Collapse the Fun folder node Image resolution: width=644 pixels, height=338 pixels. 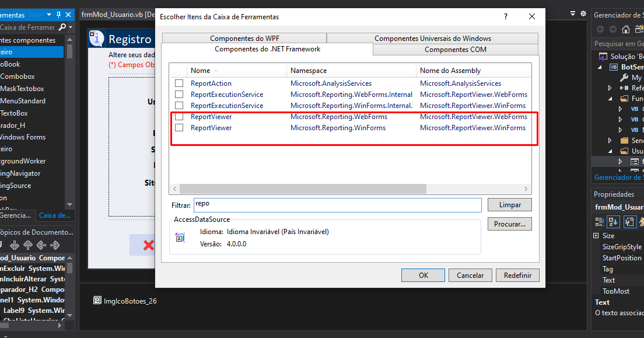pyautogui.click(x=610, y=99)
